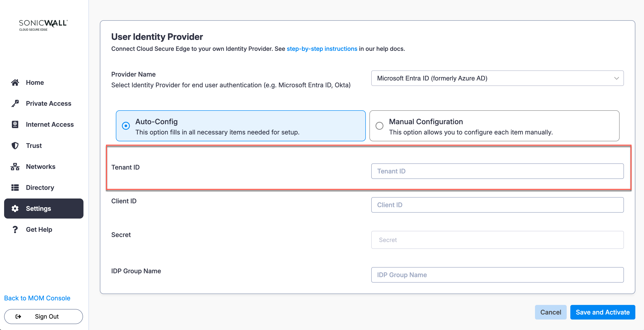Click the SonicWall Cloud Secure Edge logo
This screenshot has height=330, width=644.
click(x=43, y=25)
